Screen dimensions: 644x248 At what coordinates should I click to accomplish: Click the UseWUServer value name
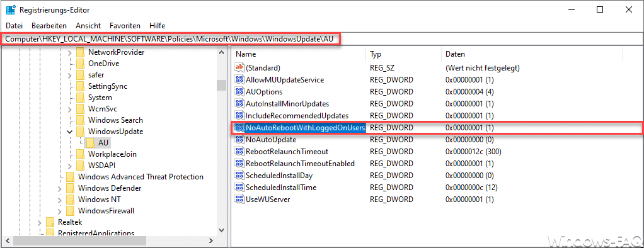(x=267, y=200)
